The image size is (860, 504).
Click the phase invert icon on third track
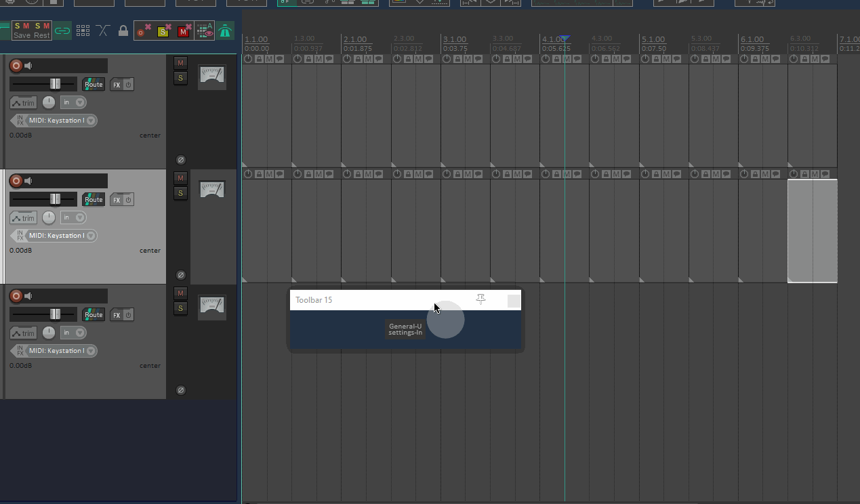tap(181, 390)
